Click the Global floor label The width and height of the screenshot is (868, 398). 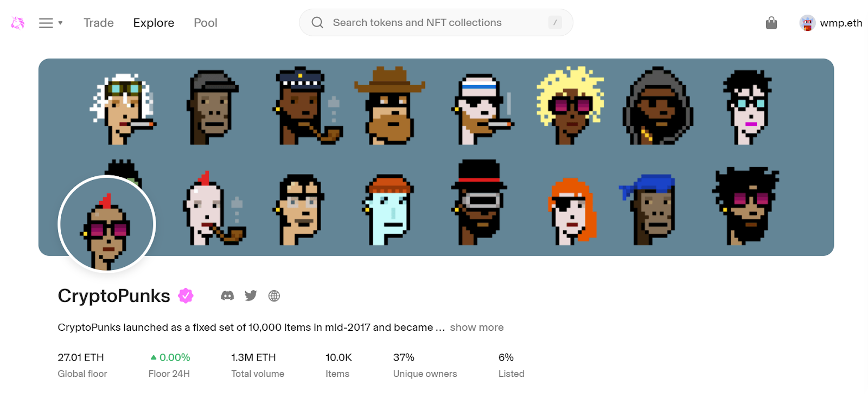click(82, 374)
